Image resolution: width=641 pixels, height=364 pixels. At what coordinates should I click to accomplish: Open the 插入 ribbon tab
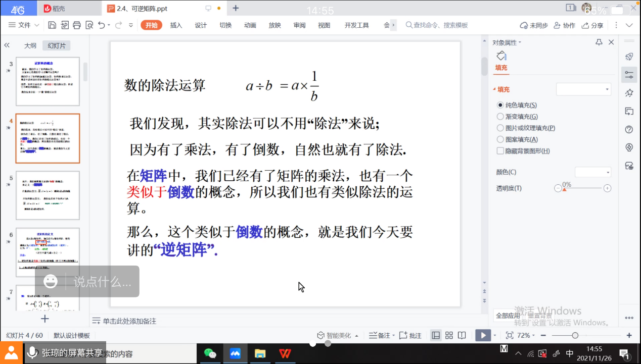click(176, 25)
